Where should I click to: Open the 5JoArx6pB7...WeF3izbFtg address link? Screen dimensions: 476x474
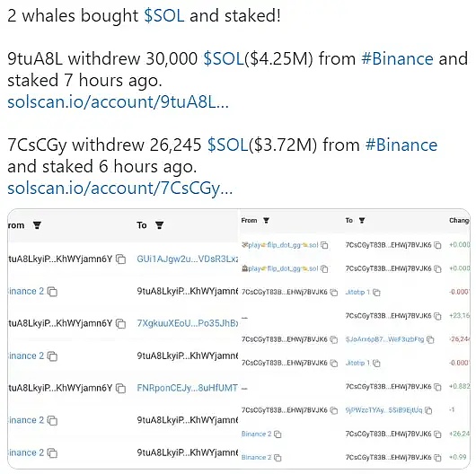pos(384,339)
